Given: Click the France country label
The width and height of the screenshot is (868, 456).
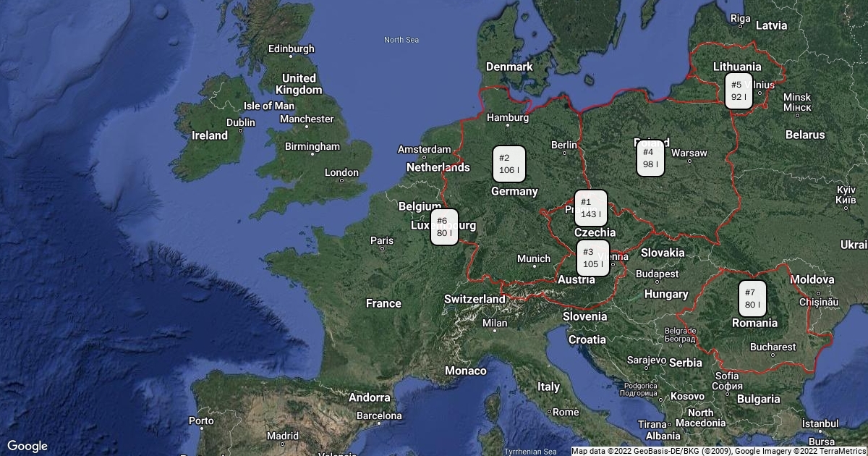Looking at the screenshot, I should point(383,303).
